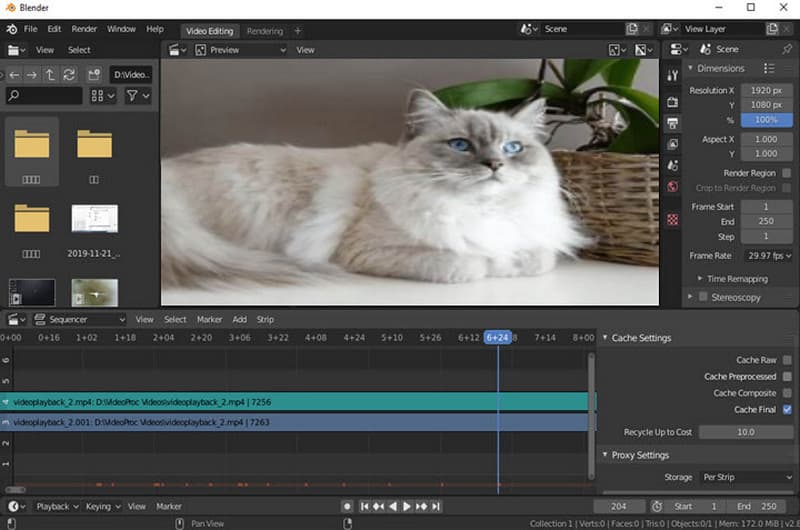
Task: Open the Sequencer view type dropdown
Action: (80, 319)
